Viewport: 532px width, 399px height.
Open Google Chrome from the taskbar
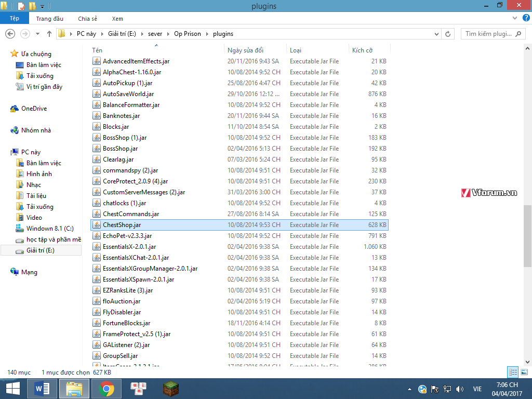[x=107, y=389]
